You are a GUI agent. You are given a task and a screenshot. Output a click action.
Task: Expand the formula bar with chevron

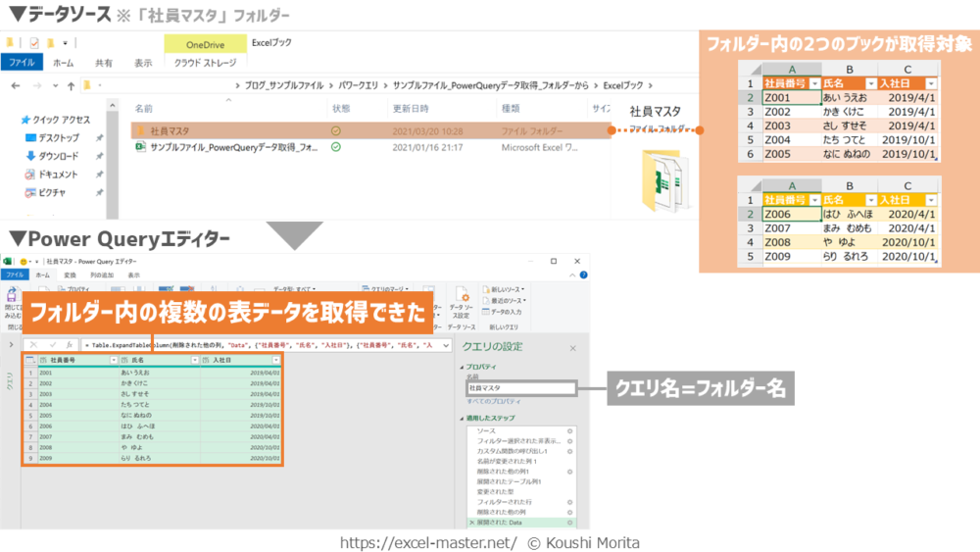click(442, 345)
